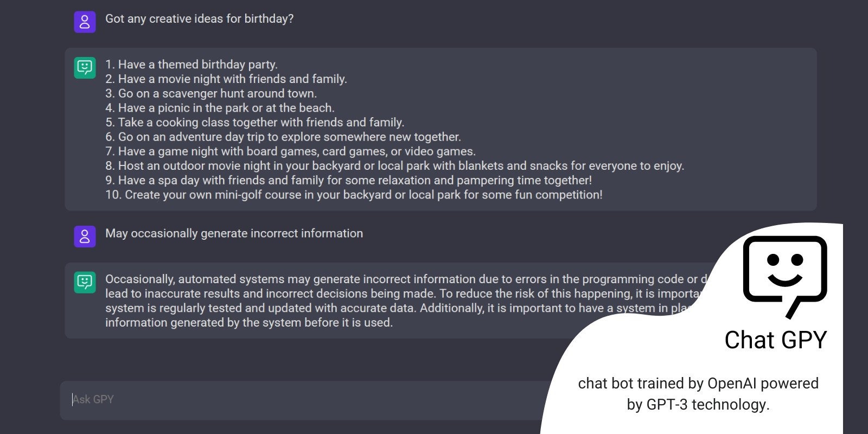868x434 pixels.
Task: Click 'May occasionally generate incorrect information' message
Action: pyautogui.click(x=234, y=233)
